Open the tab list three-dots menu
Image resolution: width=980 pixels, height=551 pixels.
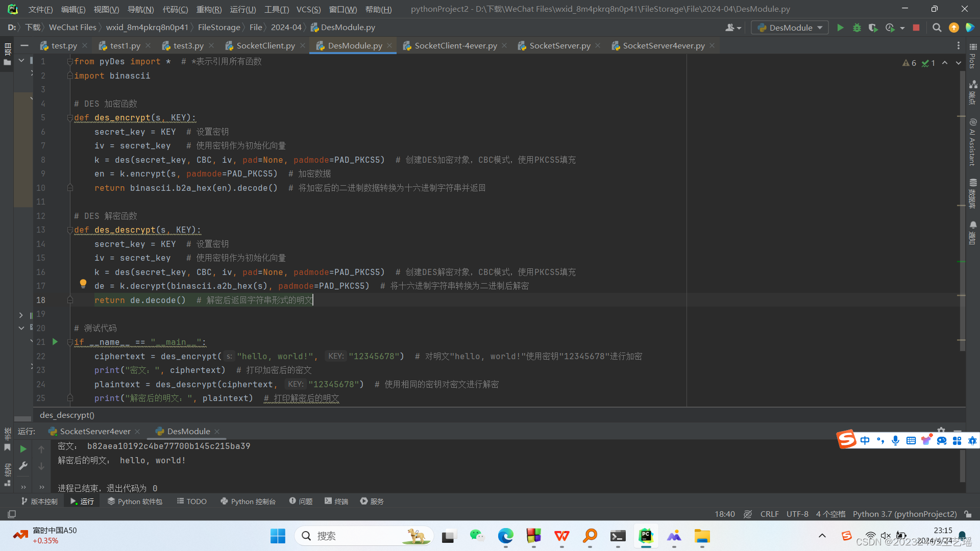click(x=958, y=45)
